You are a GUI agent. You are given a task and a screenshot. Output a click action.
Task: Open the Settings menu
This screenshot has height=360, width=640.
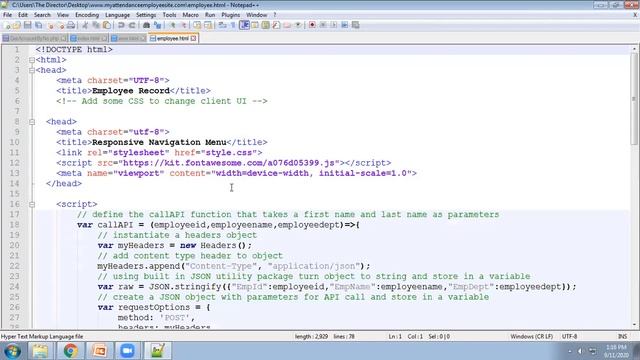click(146, 15)
